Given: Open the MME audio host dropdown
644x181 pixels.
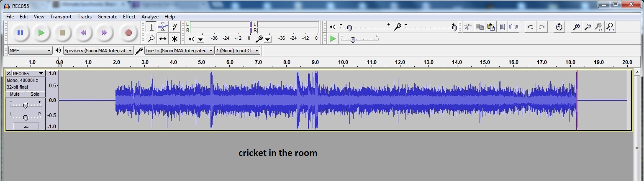Looking at the screenshot, I should coord(30,51).
